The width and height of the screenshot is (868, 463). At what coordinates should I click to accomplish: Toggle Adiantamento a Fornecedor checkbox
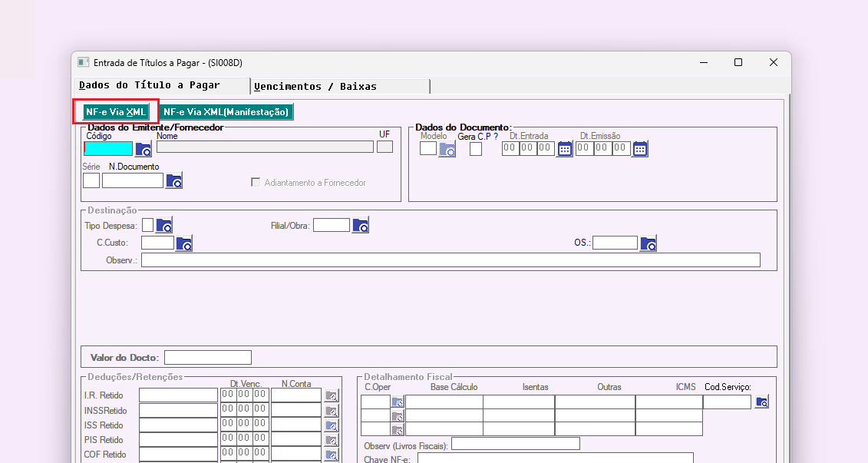(x=256, y=182)
